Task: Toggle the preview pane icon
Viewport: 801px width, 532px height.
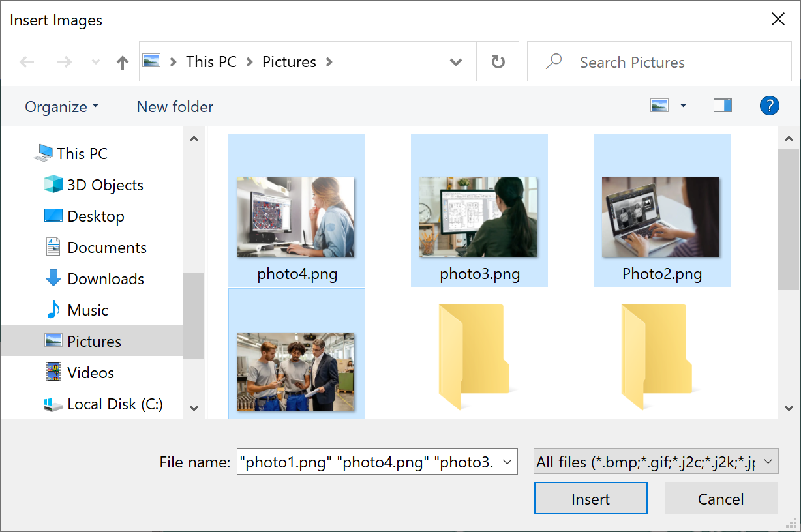Action: [723, 106]
